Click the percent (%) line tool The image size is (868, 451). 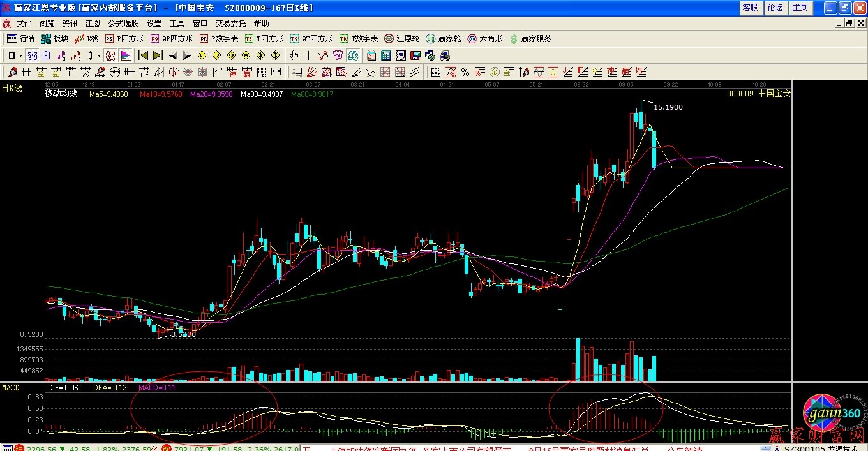point(465,72)
